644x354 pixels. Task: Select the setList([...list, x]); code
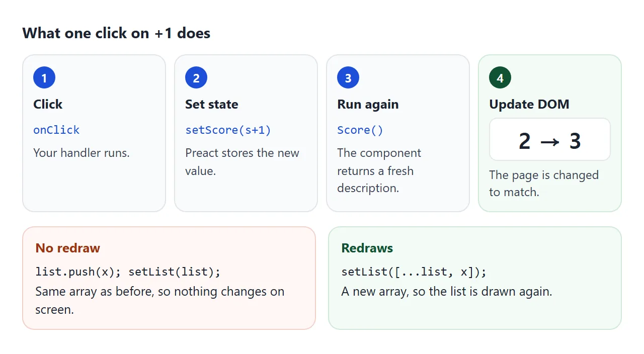coord(414,272)
